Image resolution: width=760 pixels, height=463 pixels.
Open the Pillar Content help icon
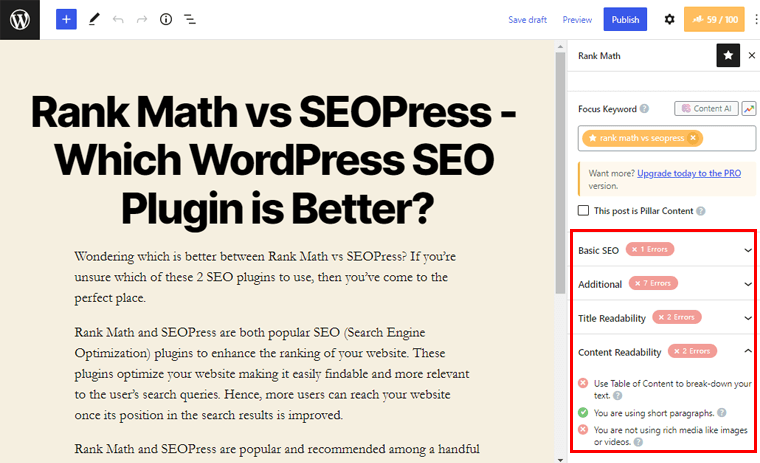[701, 211]
